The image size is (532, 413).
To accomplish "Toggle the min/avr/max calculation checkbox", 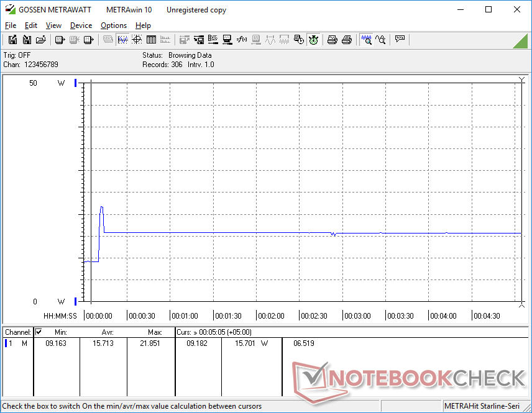I will (x=39, y=332).
